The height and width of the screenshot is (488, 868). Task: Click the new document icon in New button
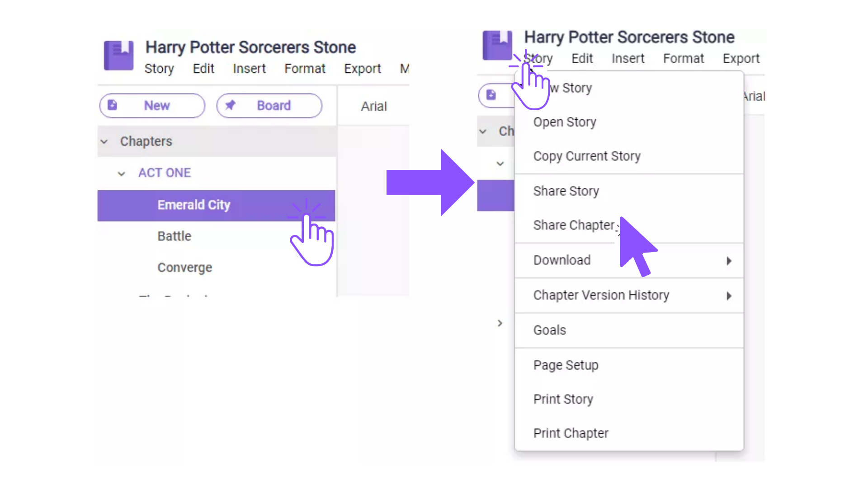(x=112, y=105)
